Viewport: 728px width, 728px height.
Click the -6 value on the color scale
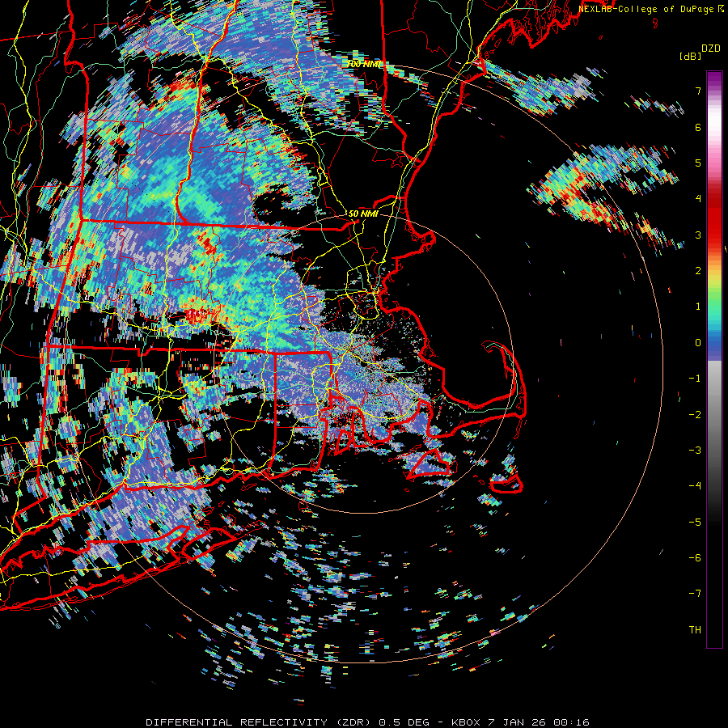point(695,557)
